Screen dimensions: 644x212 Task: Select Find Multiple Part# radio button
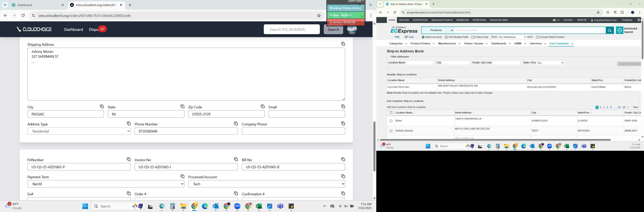coord(446,37)
